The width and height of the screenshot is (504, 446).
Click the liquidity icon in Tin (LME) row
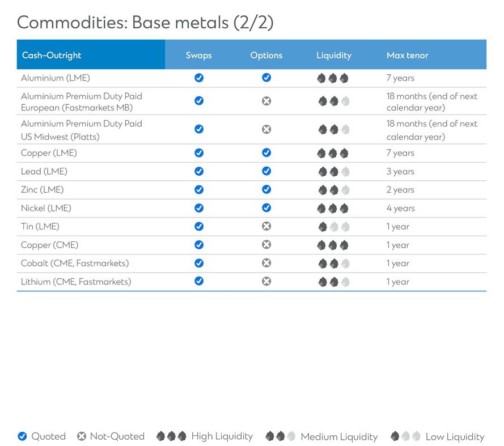click(x=333, y=227)
